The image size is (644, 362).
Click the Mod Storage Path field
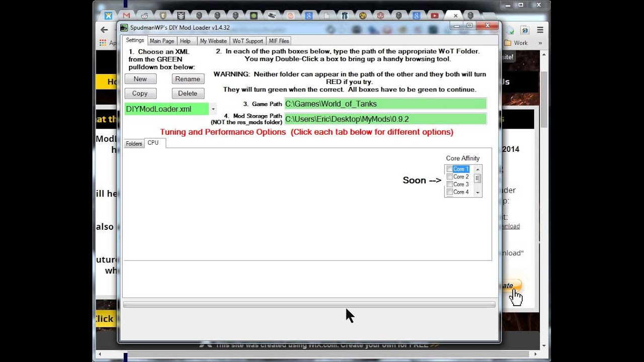click(x=385, y=119)
